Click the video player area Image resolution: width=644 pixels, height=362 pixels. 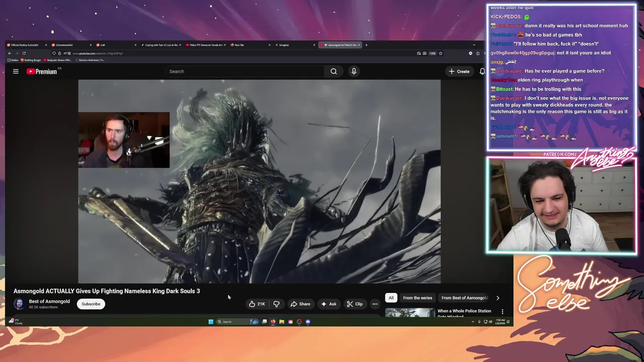pos(259,182)
